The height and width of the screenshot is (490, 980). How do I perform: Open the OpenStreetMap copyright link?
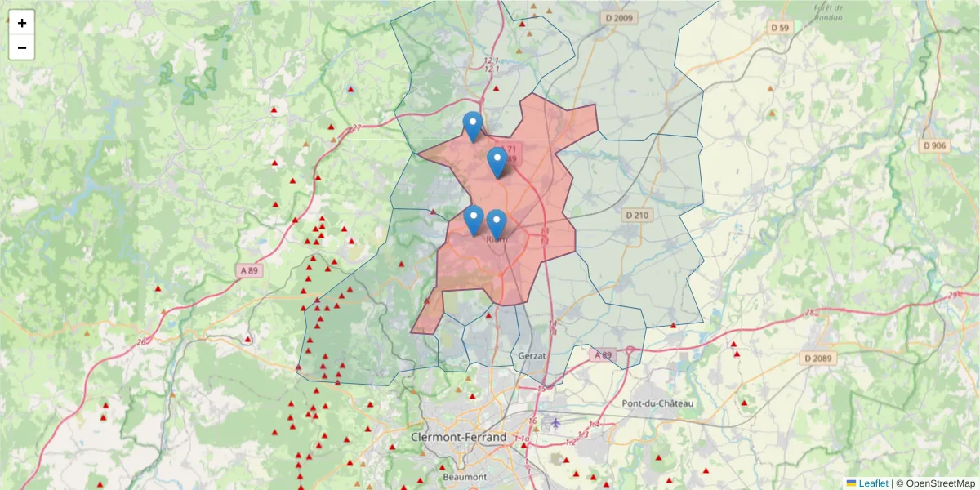[939, 483]
